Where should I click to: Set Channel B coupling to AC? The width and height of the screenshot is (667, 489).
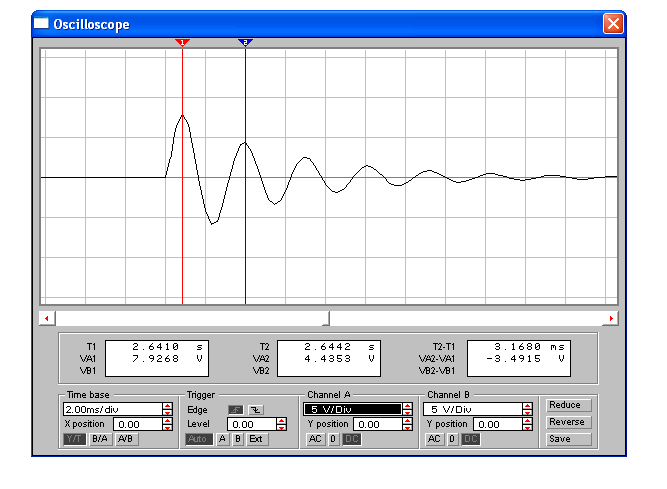pos(434,439)
